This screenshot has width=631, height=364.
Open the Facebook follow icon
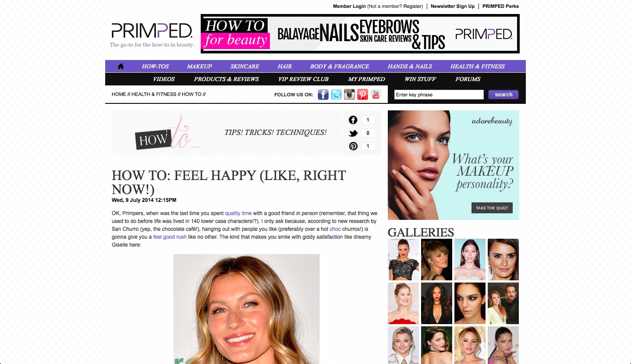coord(323,95)
